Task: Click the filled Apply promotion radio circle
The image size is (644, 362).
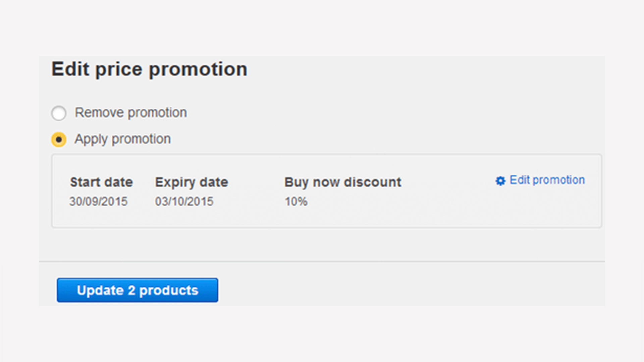Action: tap(59, 139)
